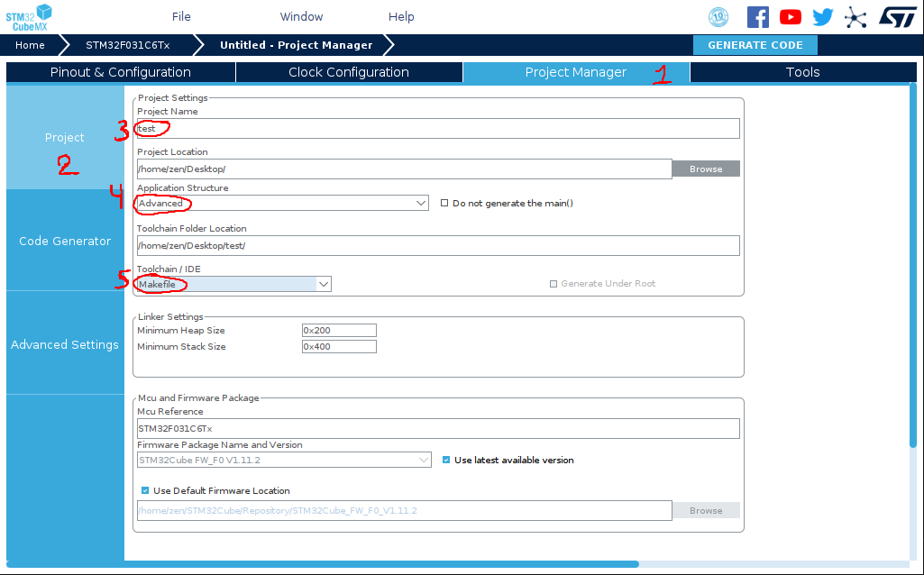The height and width of the screenshot is (575, 924).
Task: Open the Advanced Settings side tab
Action: click(x=65, y=344)
